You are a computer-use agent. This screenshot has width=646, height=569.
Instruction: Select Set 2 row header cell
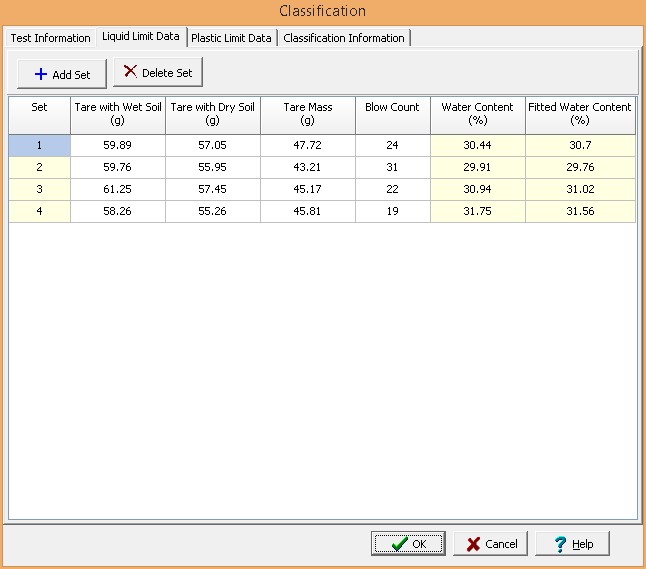coord(39,168)
